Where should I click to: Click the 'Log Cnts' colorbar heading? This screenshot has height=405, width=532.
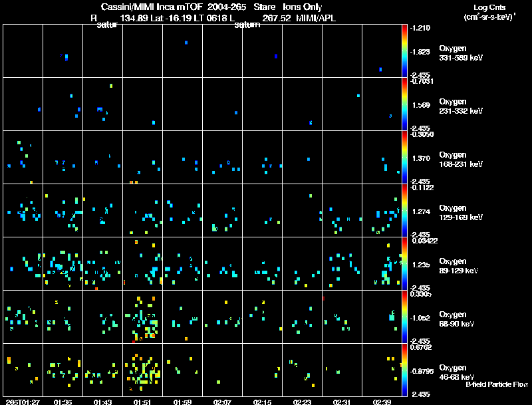(x=489, y=7)
